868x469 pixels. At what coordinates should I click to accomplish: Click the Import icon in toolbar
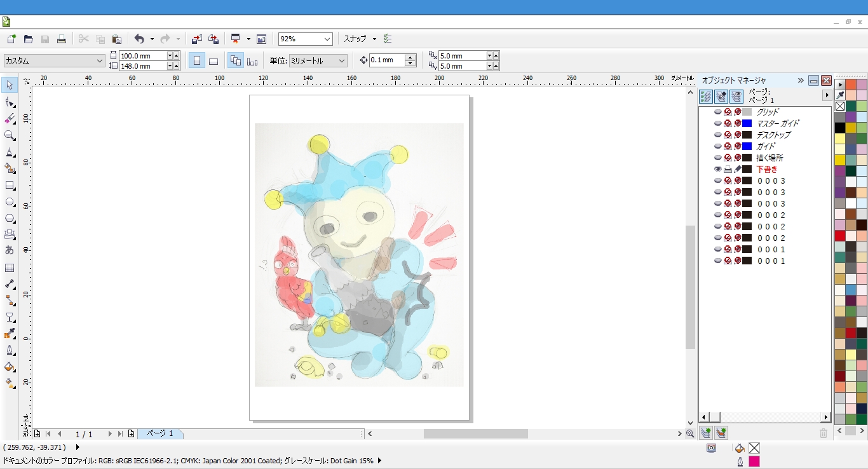point(197,39)
